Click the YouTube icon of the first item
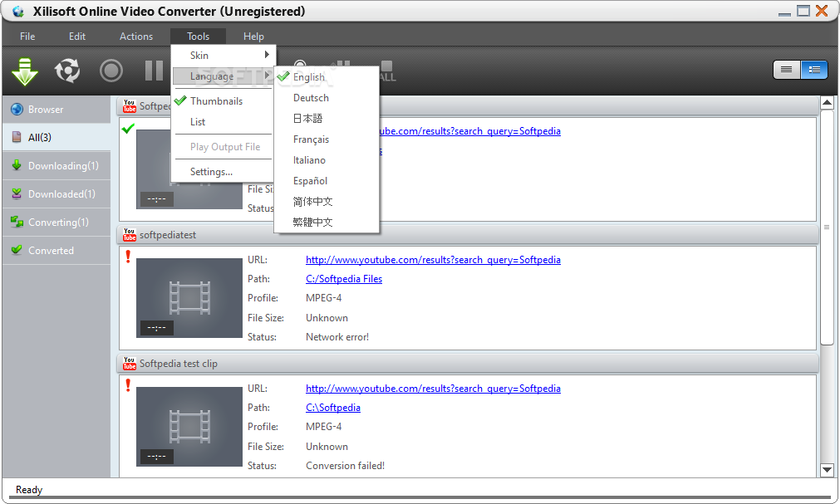 (129, 106)
